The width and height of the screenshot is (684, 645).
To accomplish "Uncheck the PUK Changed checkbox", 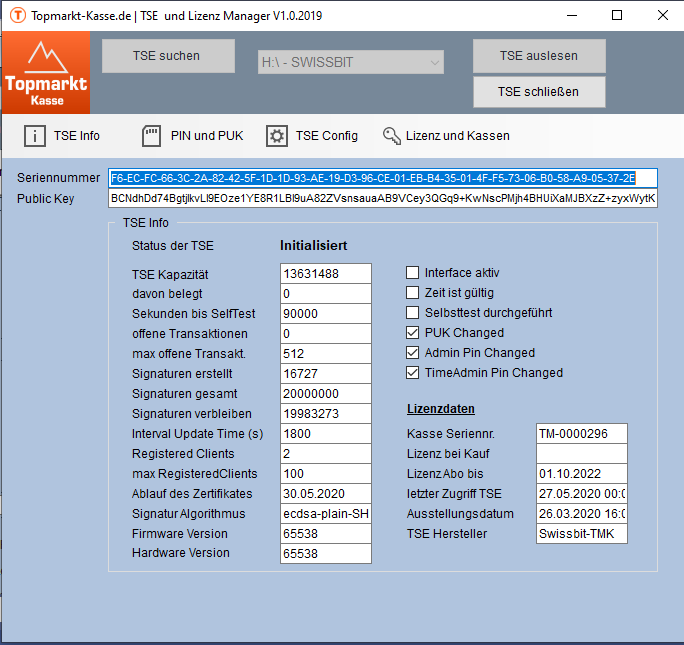I will point(413,333).
